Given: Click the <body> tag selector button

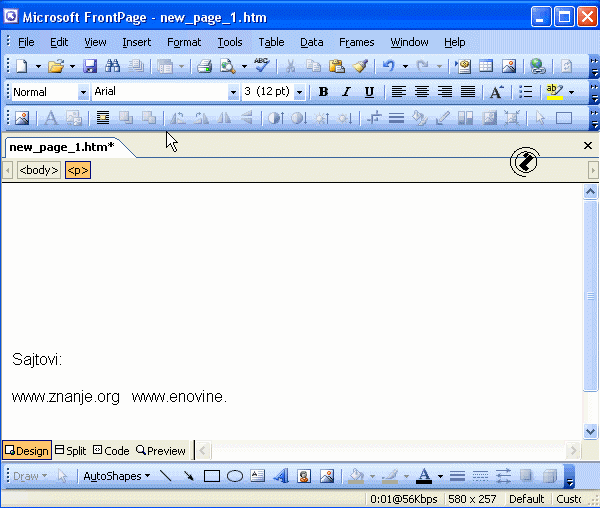Looking at the screenshot, I should pyautogui.click(x=39, y=170).
